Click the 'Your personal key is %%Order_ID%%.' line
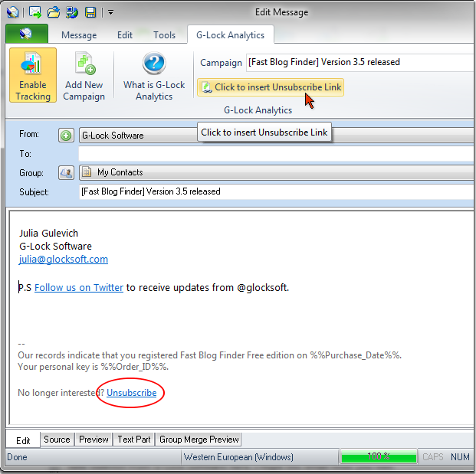Screen dimensions: 476x474 94,367
